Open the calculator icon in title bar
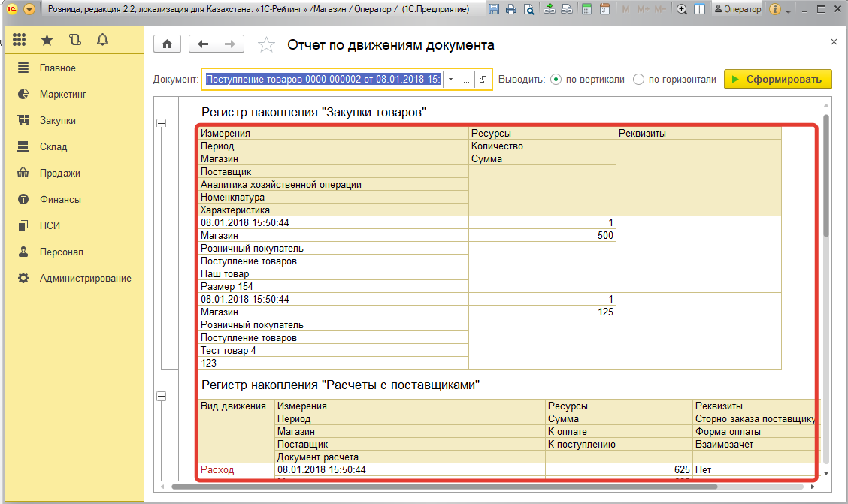This screenshot has height=504, width=848. tap(586, 10)
